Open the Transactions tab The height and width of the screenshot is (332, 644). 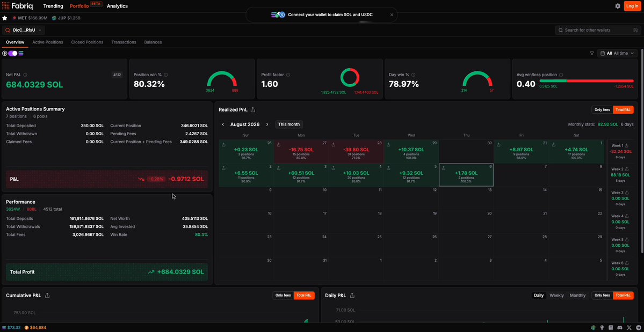pos(124,42)
